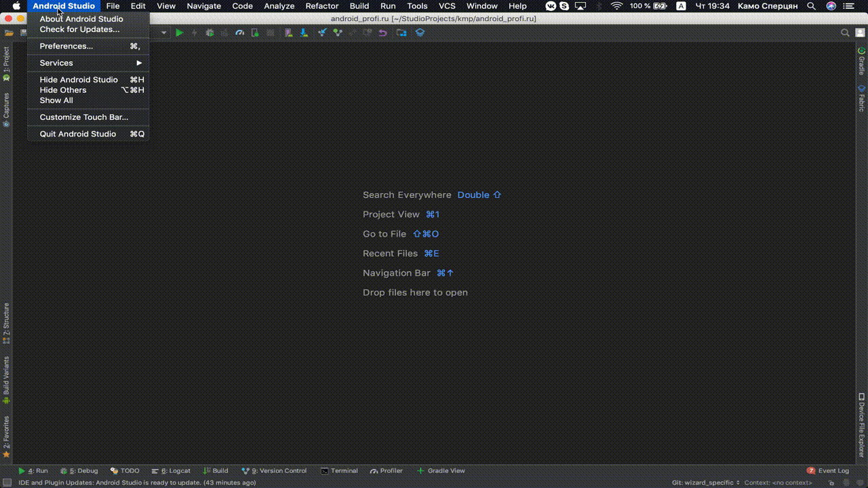The image size is (868, 488).
Task: Choose Check for Updates menu item
Action: click(x=88, y=29)
